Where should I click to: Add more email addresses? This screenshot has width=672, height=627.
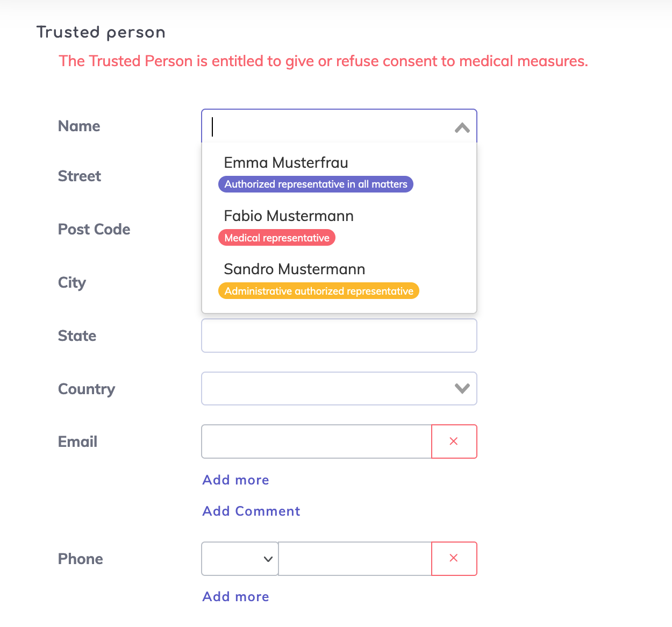pyautogui.click(x=235, y=480)
